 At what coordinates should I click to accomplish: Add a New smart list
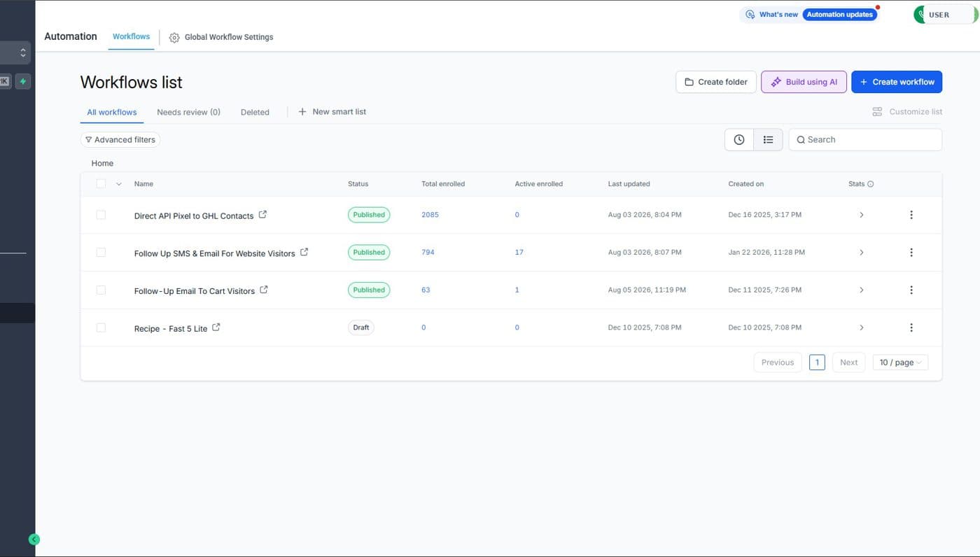[x=332, y=112]
